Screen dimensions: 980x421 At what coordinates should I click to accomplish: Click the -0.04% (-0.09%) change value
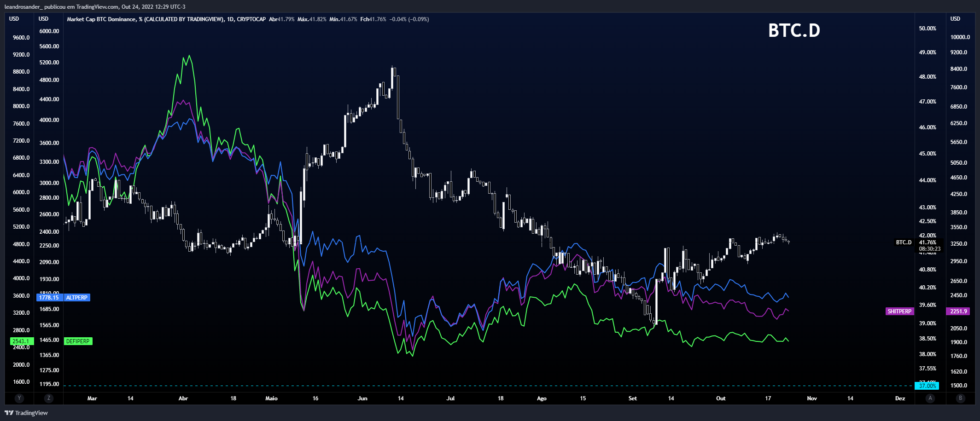[x=409, y=19]
